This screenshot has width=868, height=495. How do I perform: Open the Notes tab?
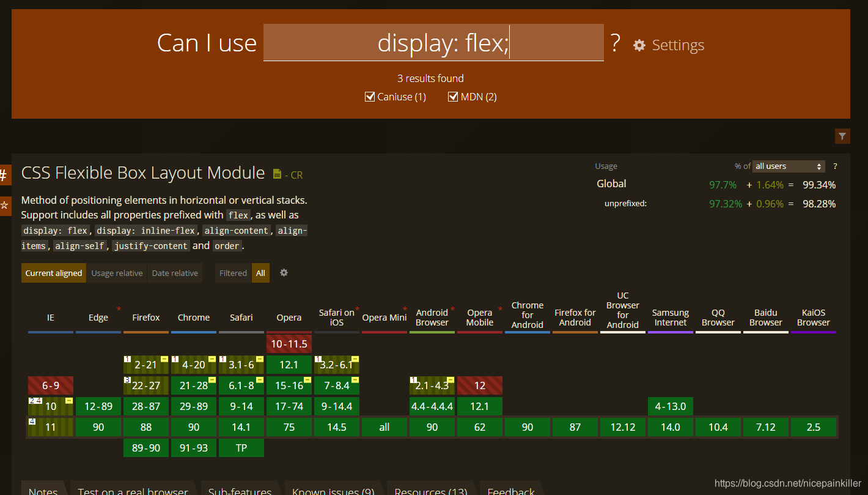coord(43,488)
